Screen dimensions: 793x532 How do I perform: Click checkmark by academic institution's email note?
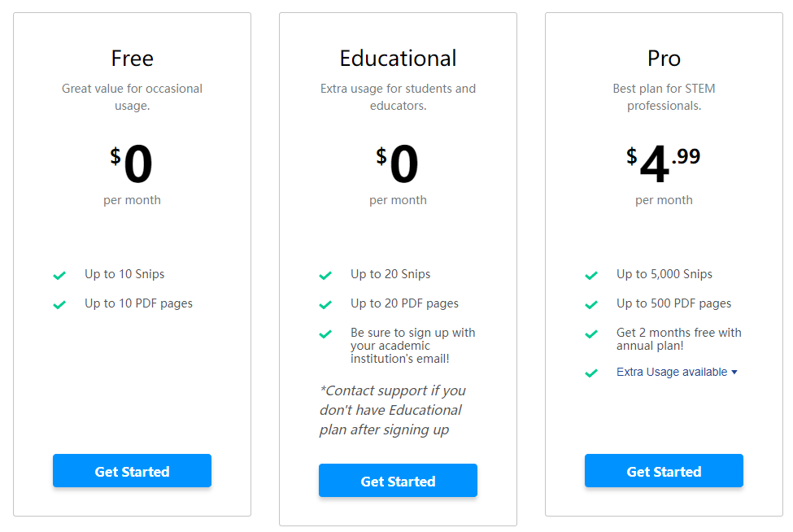point(325,334)
